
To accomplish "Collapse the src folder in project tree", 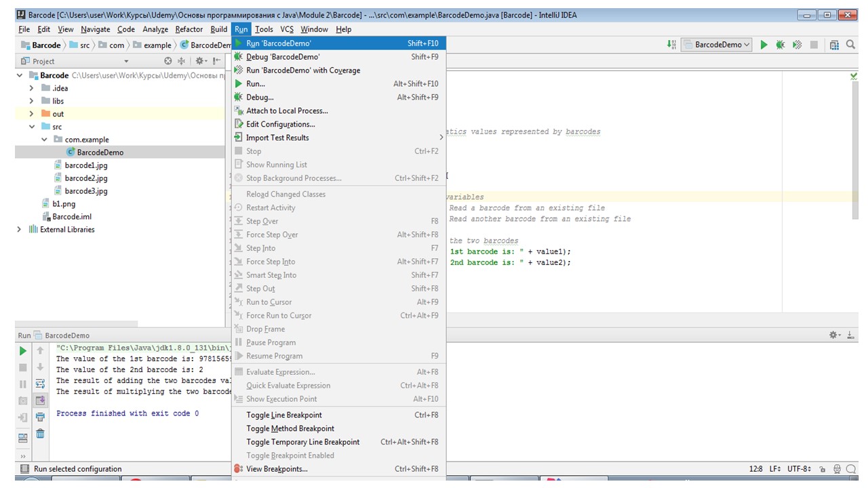I will click(31, 127).
